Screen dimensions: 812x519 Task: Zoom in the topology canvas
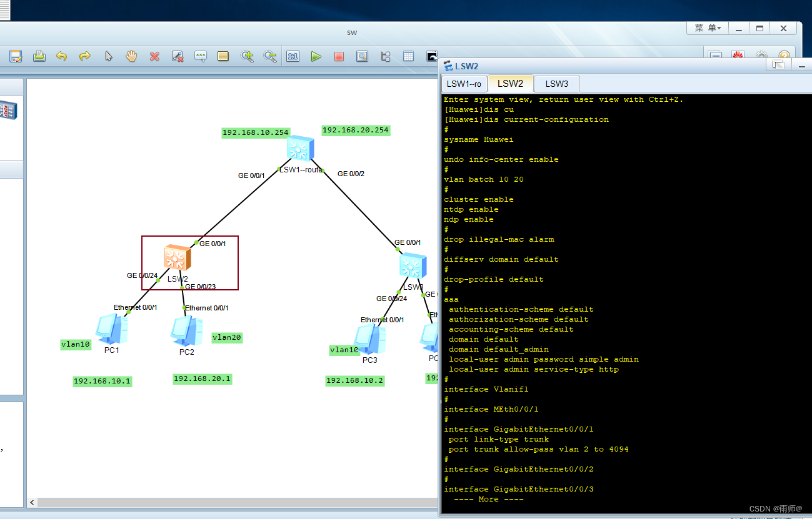coord(247,56)
